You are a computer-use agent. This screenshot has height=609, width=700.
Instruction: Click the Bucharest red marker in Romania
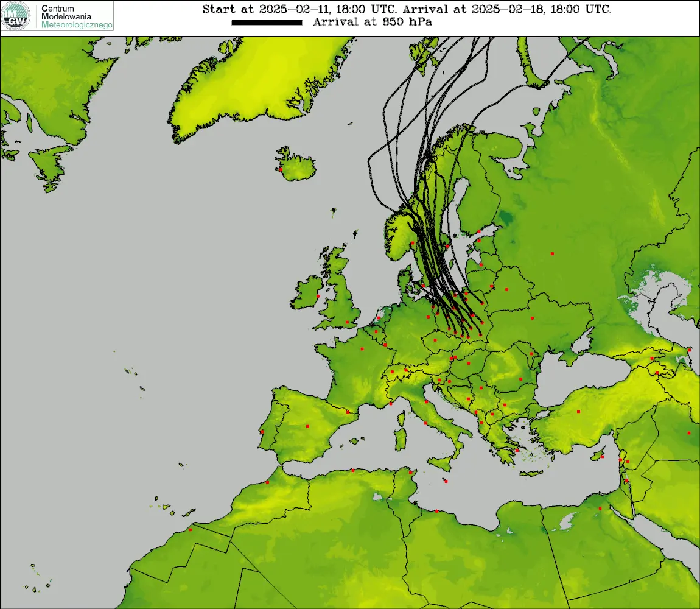coord(520,379)
